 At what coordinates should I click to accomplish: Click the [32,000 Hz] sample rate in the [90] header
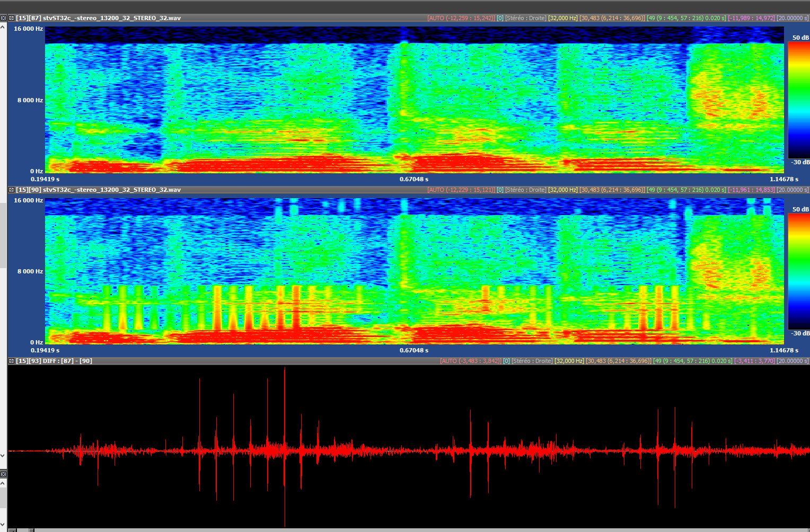pyautogui.click(x=562, y=190)
